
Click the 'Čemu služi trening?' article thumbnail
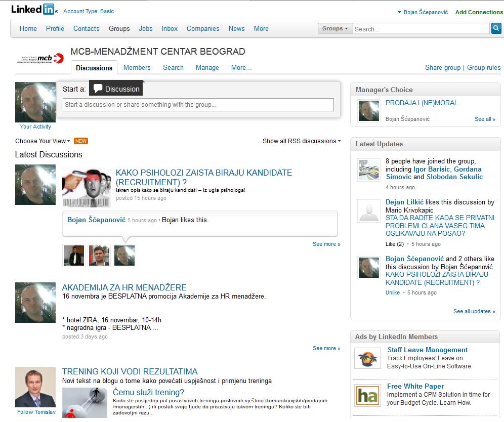[x=85, y=403]
